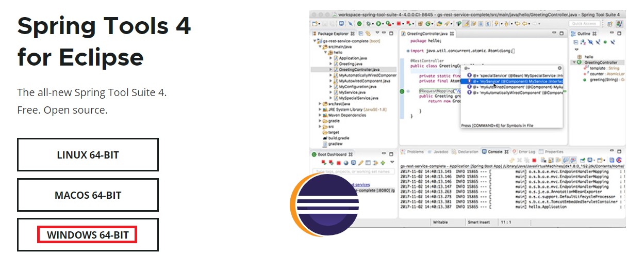Select greeting(String) method in Outline
Screen dimensions: 644x268
[604, 79]
